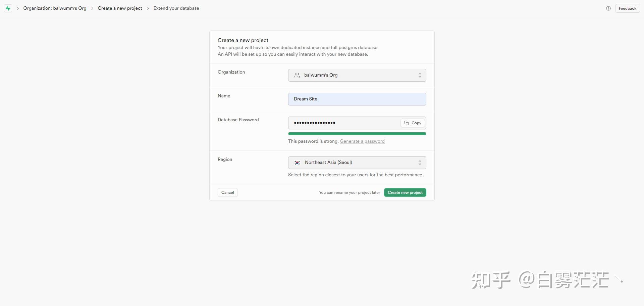Viewport: 644px width, 306px height.
Task: Select Extend your database breadcrumb
Action: [x=176, y=8]
